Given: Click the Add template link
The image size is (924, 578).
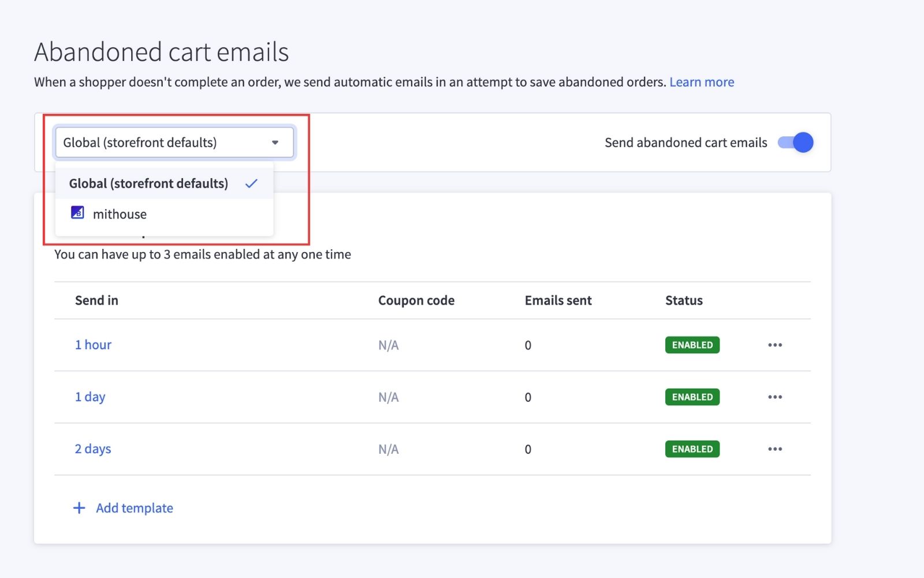Looking at the screenshot, I should click(x=135, y=508).
